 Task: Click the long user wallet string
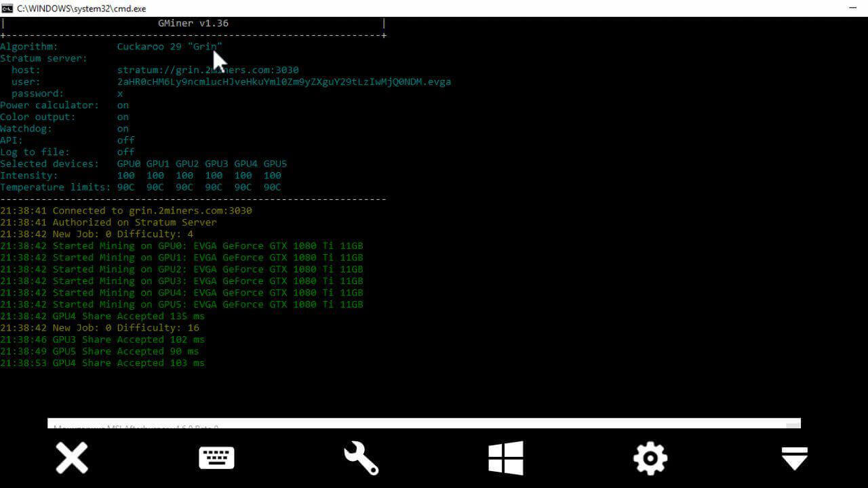283,81
